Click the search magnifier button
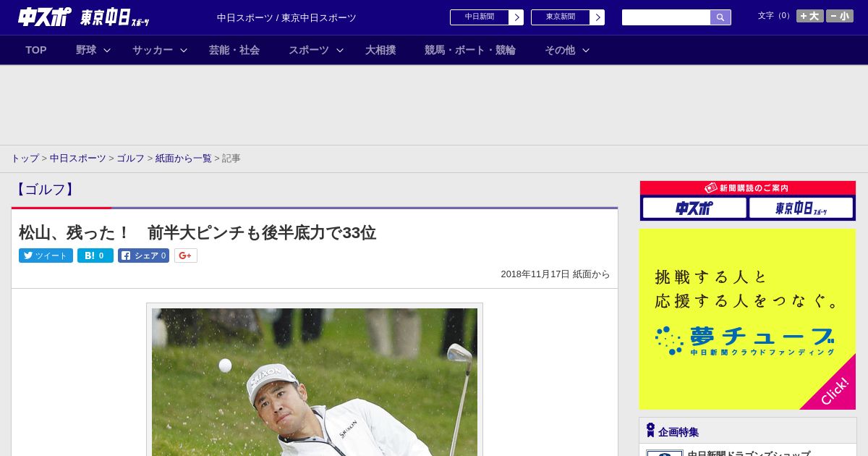The width and height of the screenshot is (868, 456). [720, 17]
